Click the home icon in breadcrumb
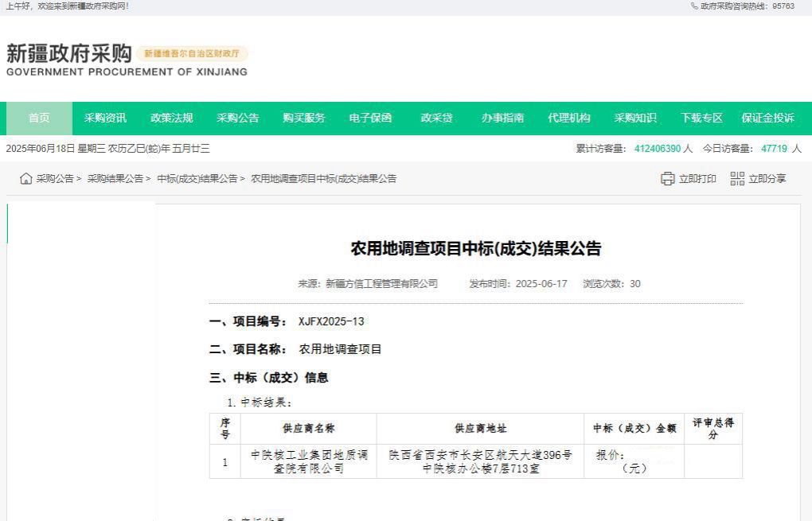 [26, 179]
